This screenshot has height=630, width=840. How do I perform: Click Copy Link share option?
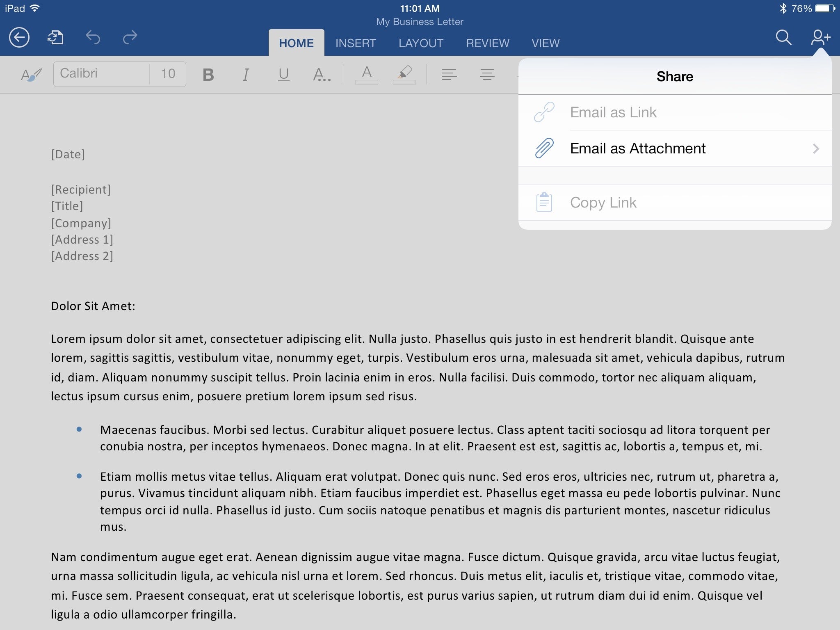675,203
